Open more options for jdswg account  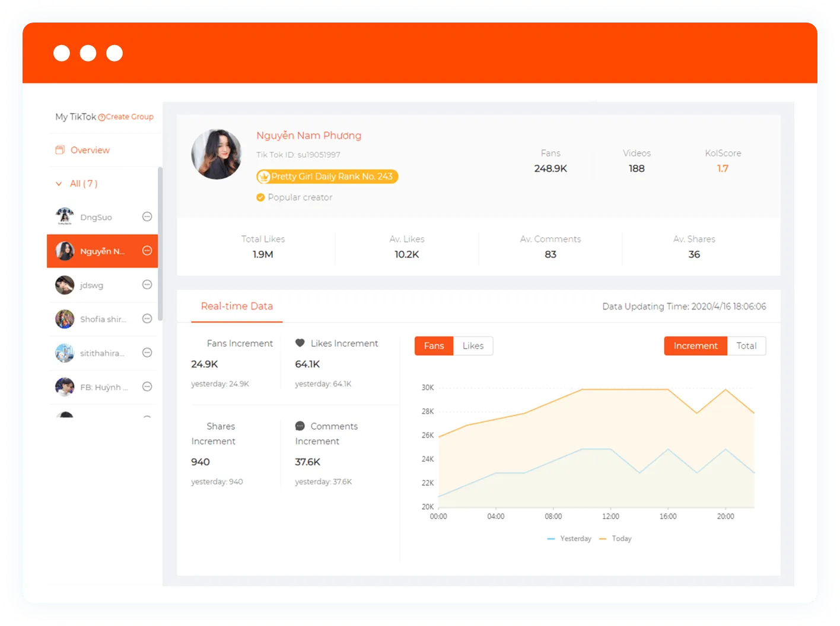[147, 285]
